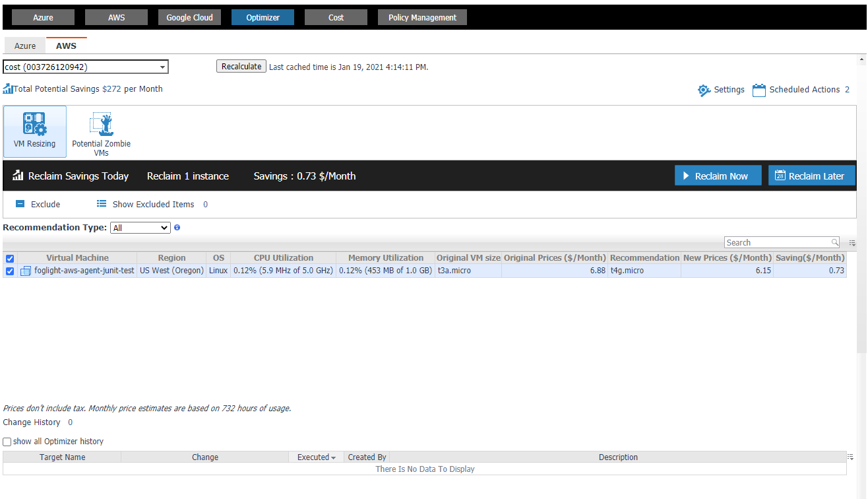Viewport: 868px width, 499px height.
Task: Open the Potential Zombie VMs icon
Action: tap(102, 124)
